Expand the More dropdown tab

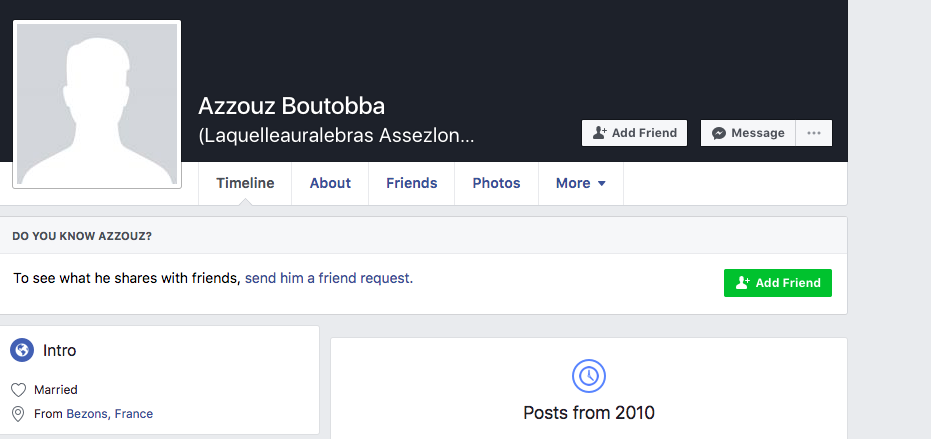tap(581, 183)
